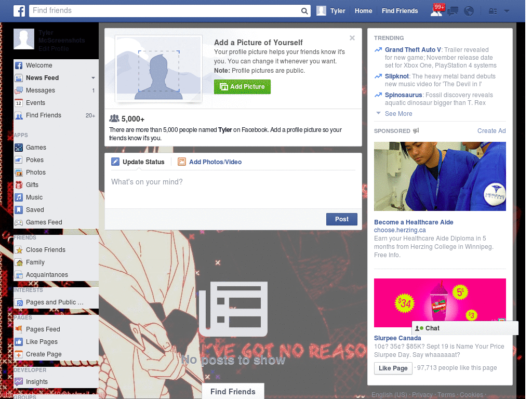532x399 pixels.
Task: Open the Chat bar
Action: 465,328
